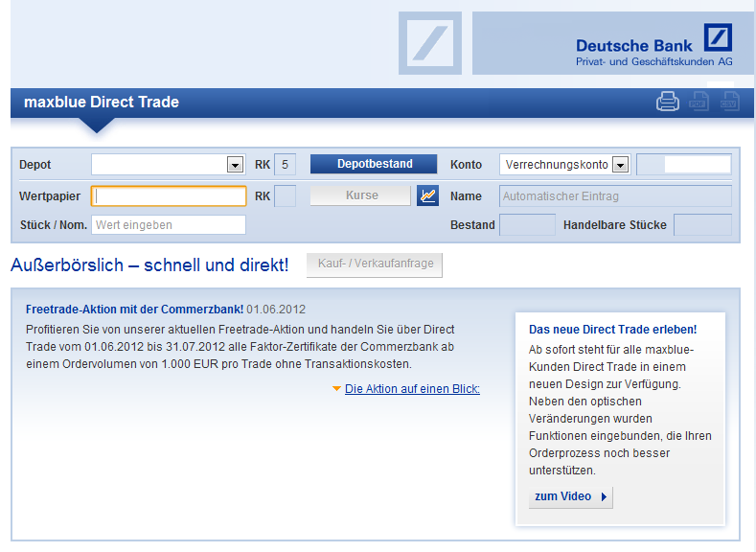Click the maxblue Direct Trade heading

tap(102, 103)
